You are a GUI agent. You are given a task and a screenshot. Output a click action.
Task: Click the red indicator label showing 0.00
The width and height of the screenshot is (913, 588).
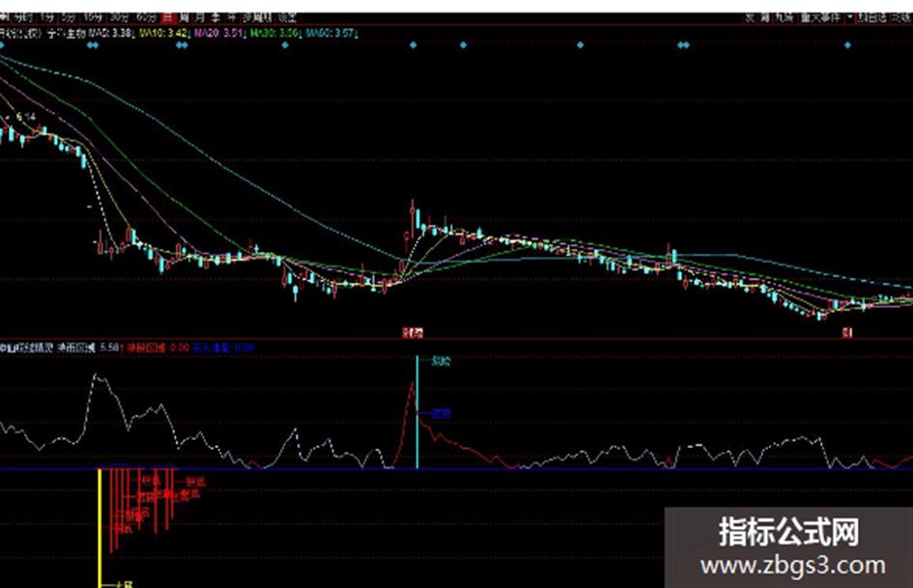[x=157, y=348]
